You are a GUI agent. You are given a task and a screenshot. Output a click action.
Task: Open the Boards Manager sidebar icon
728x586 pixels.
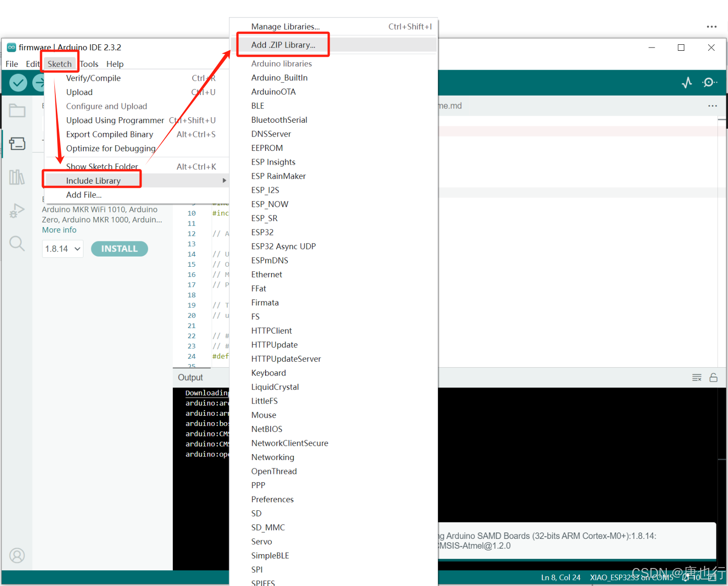click(x=17, y=144)
